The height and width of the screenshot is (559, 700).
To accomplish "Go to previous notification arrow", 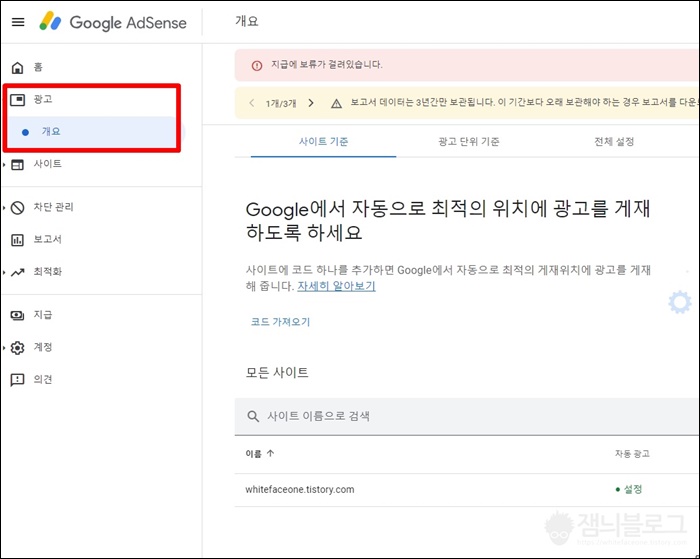I will (x=251, y=103).
